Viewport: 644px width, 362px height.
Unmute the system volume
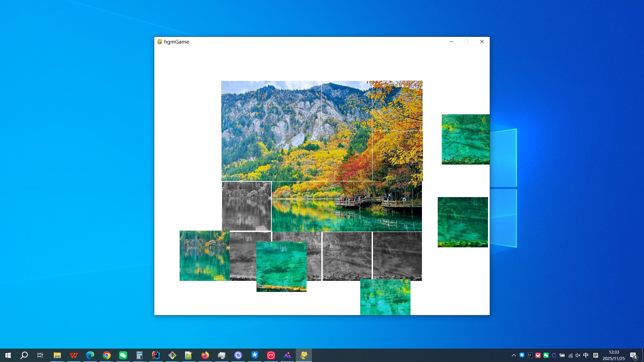[x=578, y=355]
